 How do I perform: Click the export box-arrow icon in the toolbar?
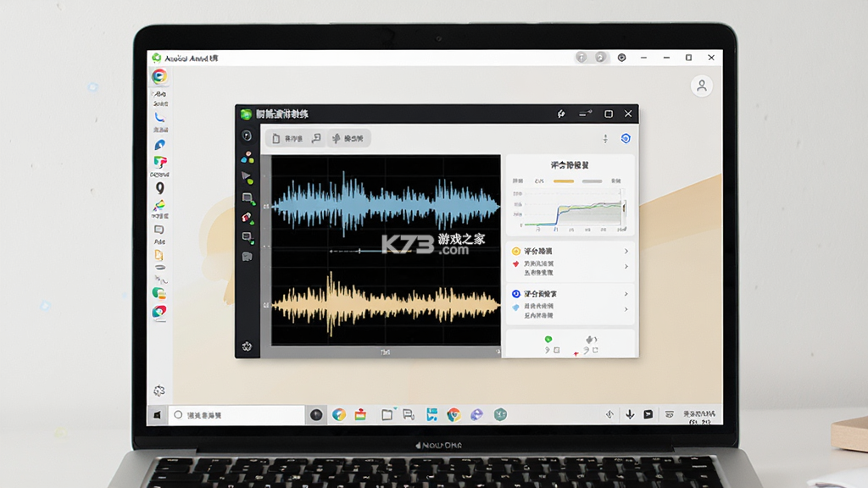click(316, 138)
